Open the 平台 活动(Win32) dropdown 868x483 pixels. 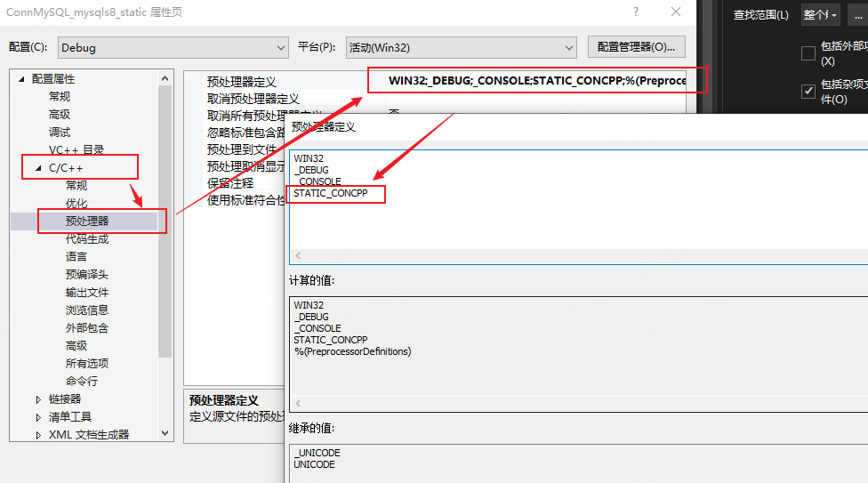point(461,48)
